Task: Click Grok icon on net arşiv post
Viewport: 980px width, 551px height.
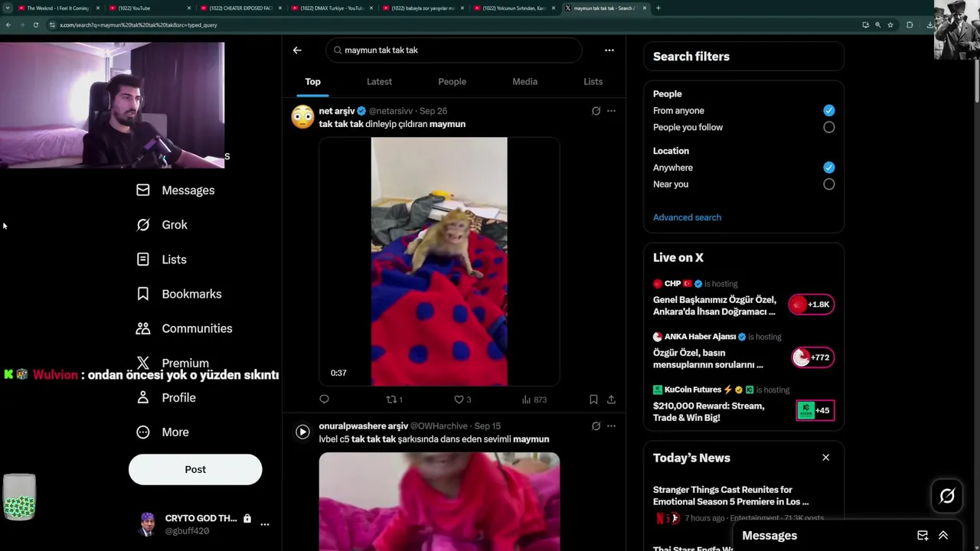Action: pos(596,111)
